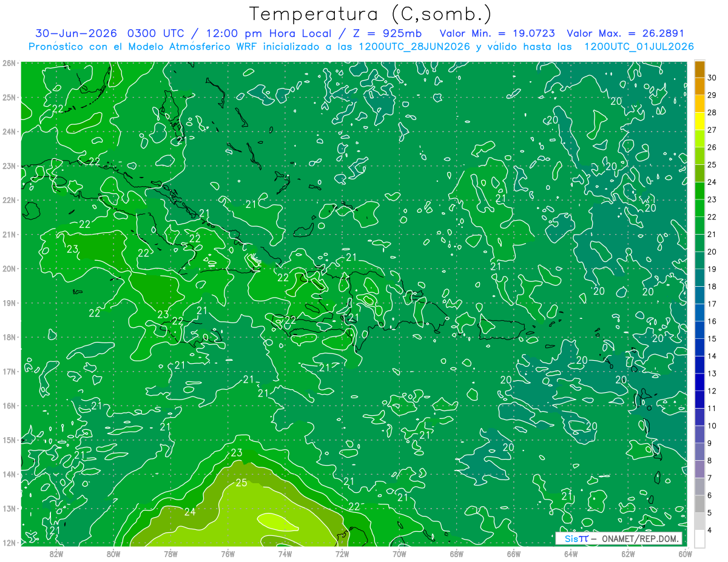Click the "19" label on the color scale

[x=712, y=269]
